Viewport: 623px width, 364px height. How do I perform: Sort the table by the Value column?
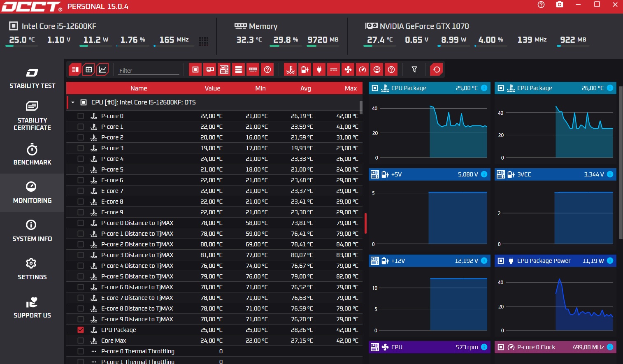[212, 88]
